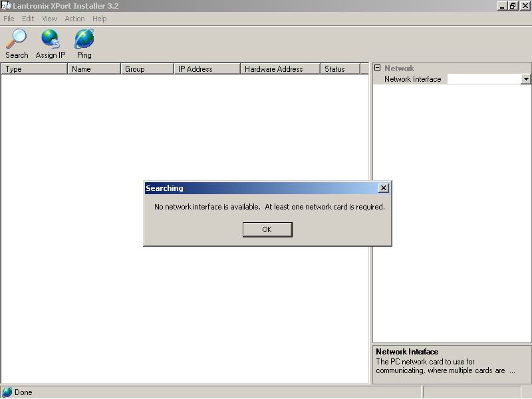Collapse the Network property group
The width and height of the screenshot is (532, 399).
377,68
